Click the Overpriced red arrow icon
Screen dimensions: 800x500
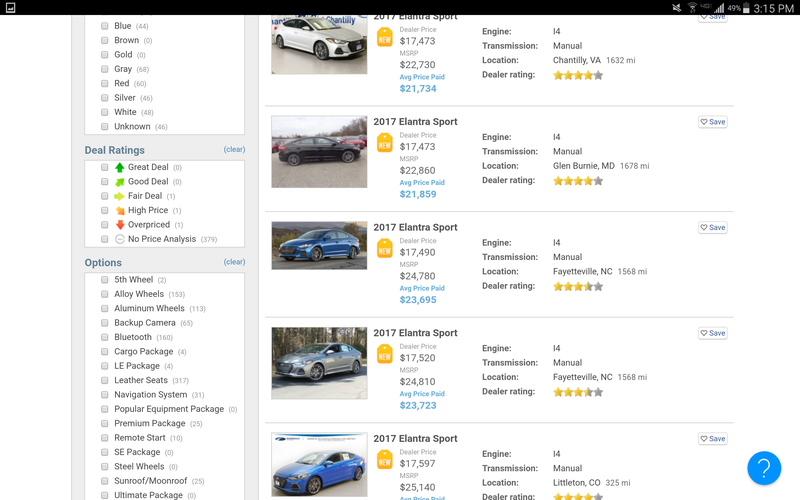point(119,224)
